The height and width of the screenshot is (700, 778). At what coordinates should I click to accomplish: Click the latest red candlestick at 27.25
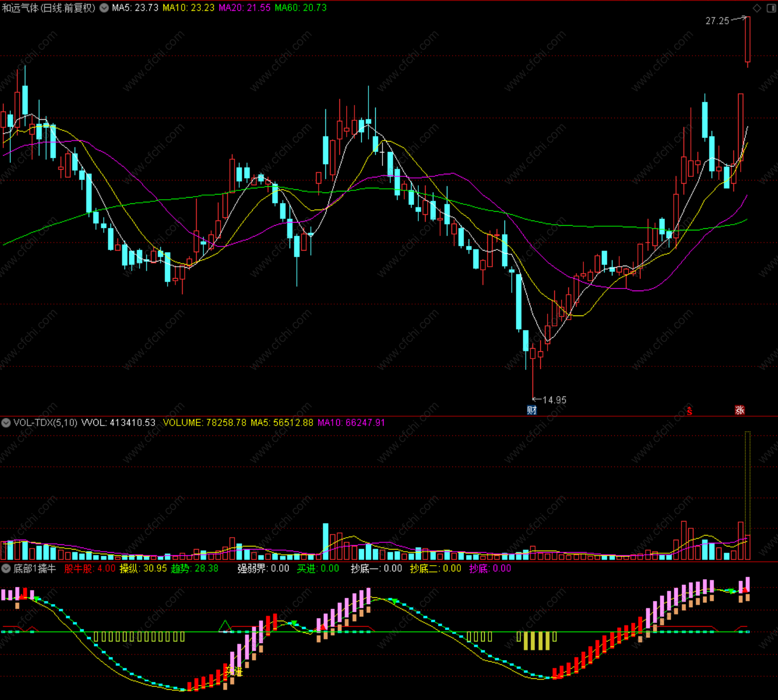coord(747,42)
